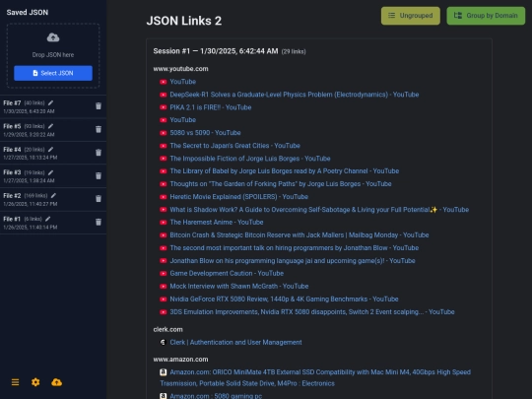The image size is (532, 399).
Task: Open Garden of Forking Paths link
Action: [x=281, y=184]
